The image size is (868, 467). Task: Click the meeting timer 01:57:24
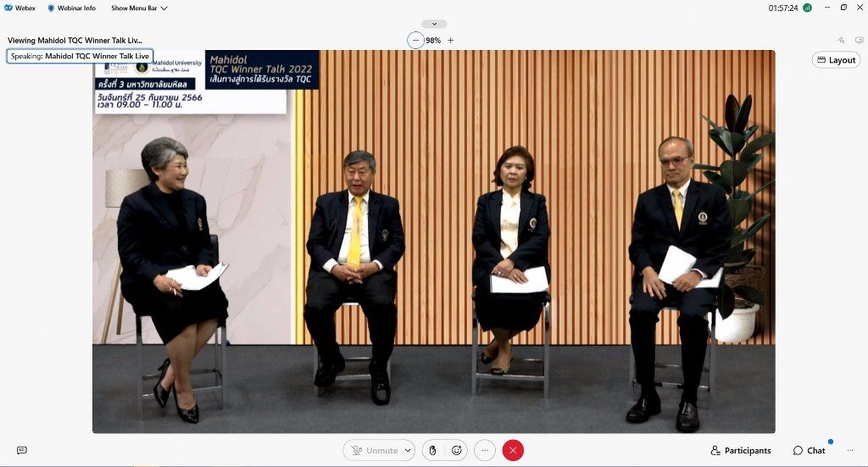782,8
